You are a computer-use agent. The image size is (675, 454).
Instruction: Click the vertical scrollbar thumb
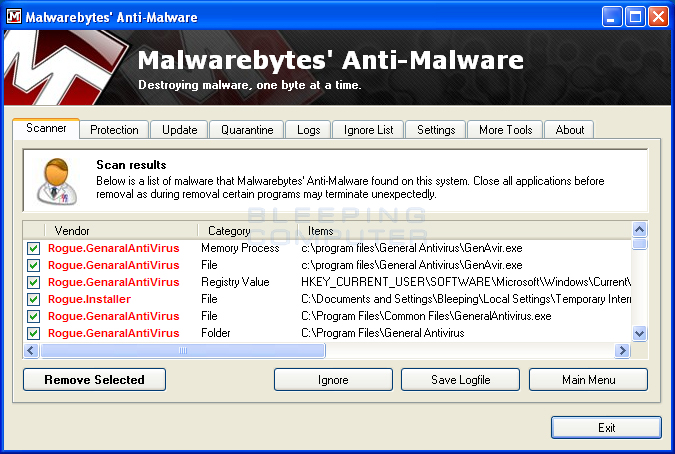pyautogui.click(x=640, y=244)
